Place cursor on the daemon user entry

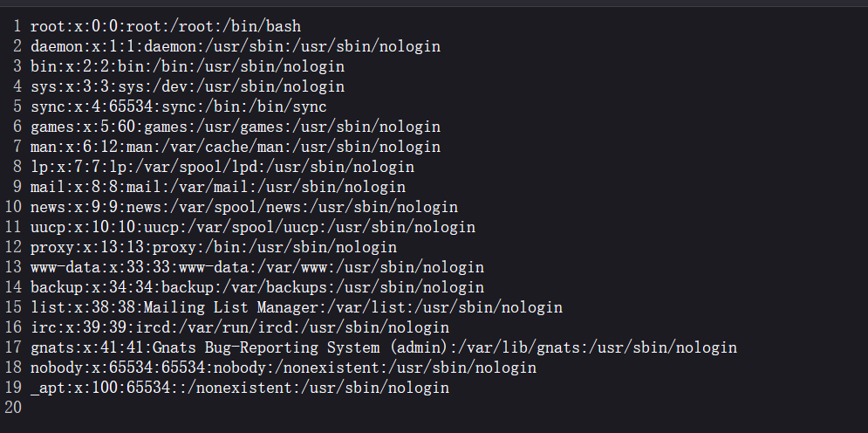click(235, 46)
